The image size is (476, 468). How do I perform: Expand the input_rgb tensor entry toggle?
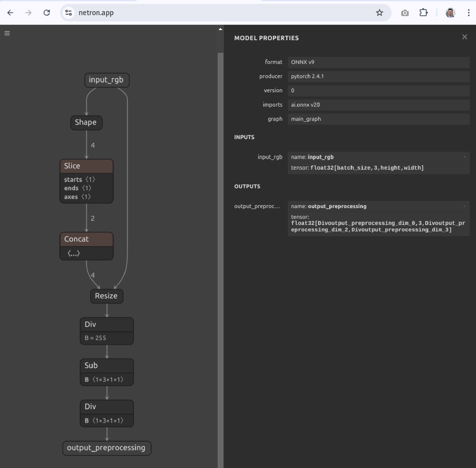pyautogui.click(x=464, y=157)
